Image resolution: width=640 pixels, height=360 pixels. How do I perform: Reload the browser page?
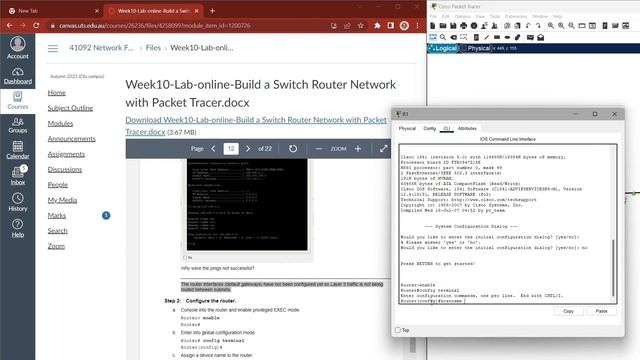tap(36, 25)
